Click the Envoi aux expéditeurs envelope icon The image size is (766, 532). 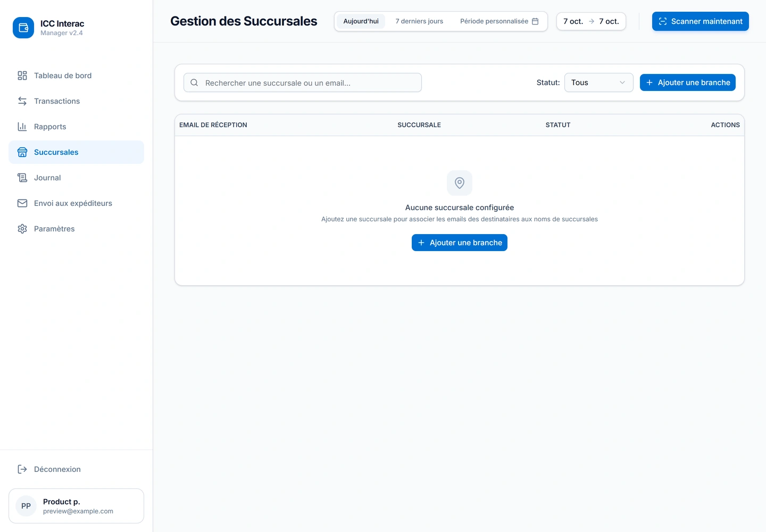[22, 203]
